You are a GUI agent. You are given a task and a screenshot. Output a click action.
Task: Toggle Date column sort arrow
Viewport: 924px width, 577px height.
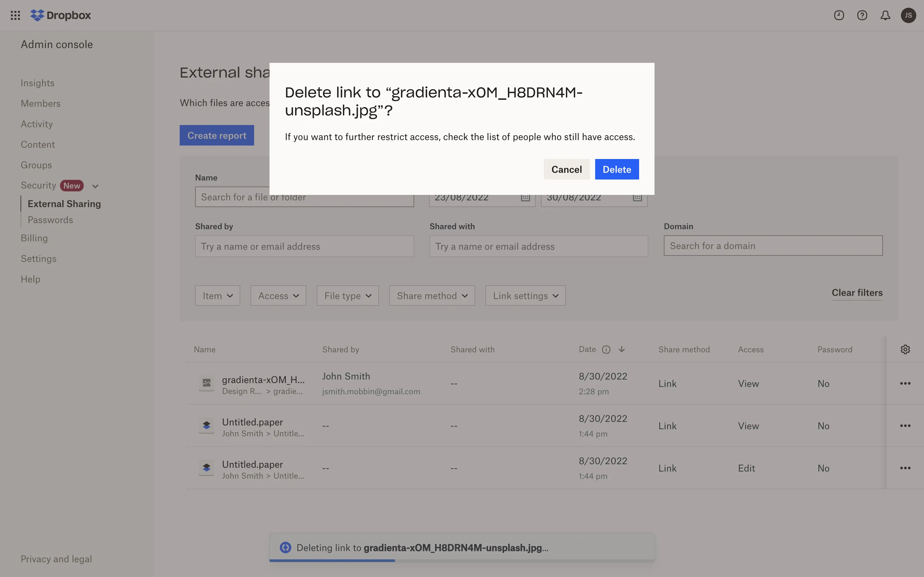[621, 349]
